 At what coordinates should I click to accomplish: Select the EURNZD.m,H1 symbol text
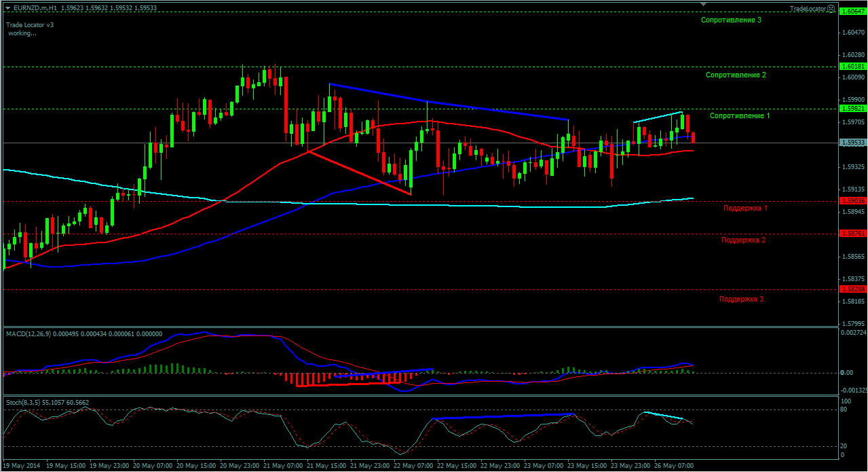tap(35, 8)
